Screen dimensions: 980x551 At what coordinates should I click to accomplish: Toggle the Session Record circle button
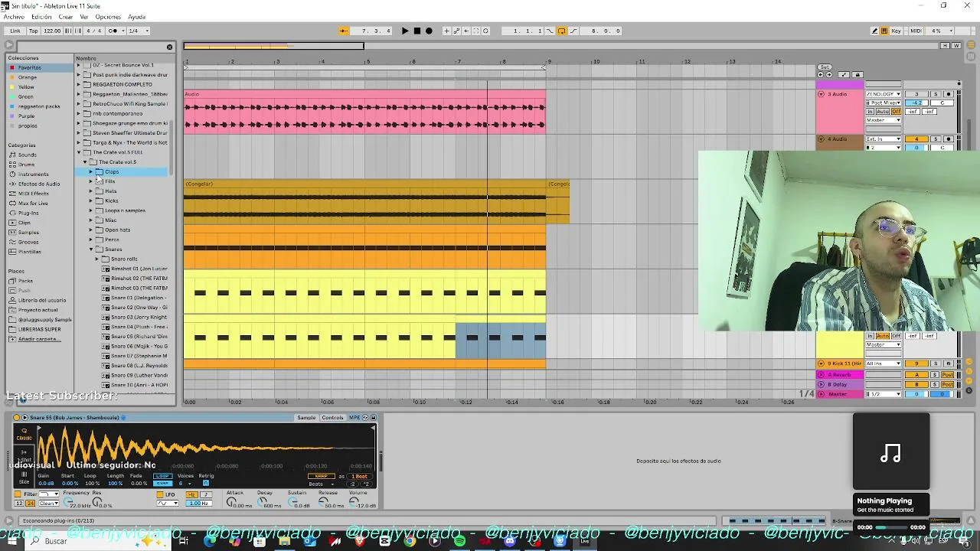point(485,31)
